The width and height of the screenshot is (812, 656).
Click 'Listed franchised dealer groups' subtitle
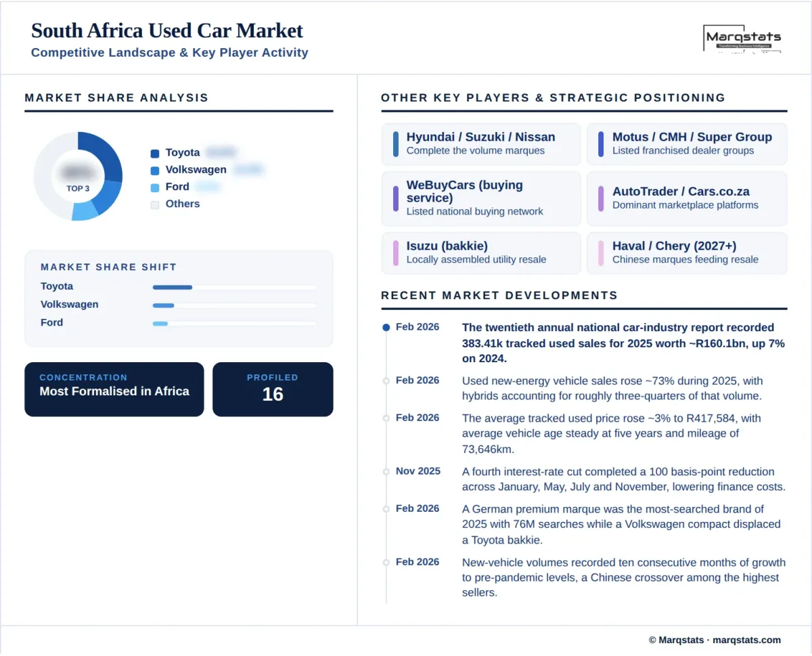[x=683, y=151]
